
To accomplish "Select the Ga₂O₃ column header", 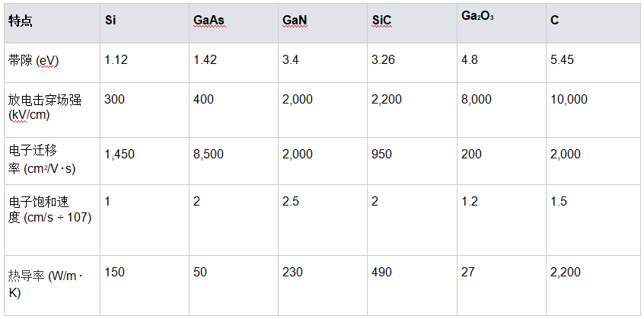I will point(477,16).
